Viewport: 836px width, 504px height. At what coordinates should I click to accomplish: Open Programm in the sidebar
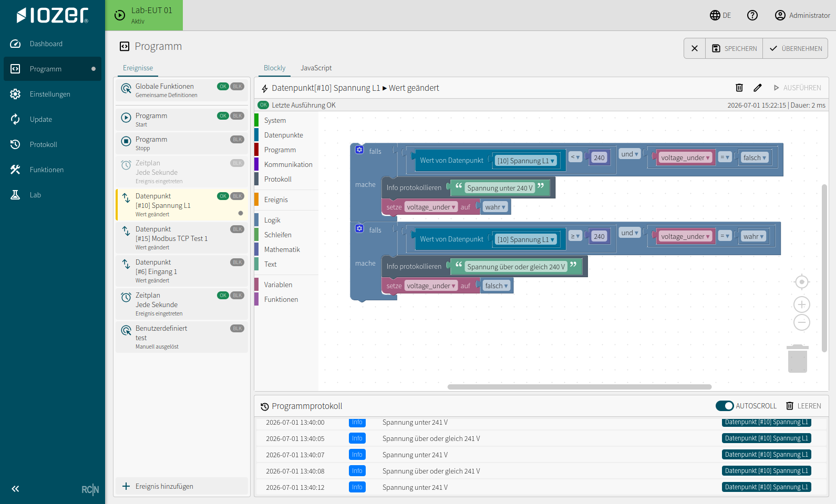(53, 69)
